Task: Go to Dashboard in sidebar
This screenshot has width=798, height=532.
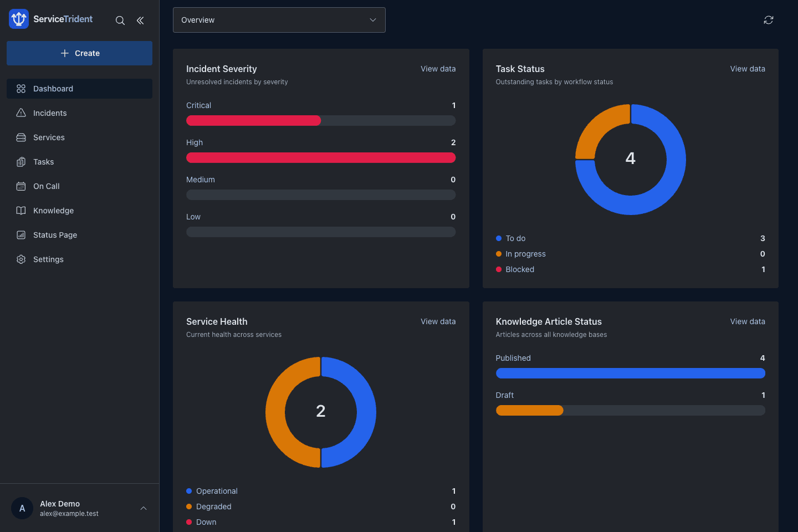Action: tap(79, 89)
